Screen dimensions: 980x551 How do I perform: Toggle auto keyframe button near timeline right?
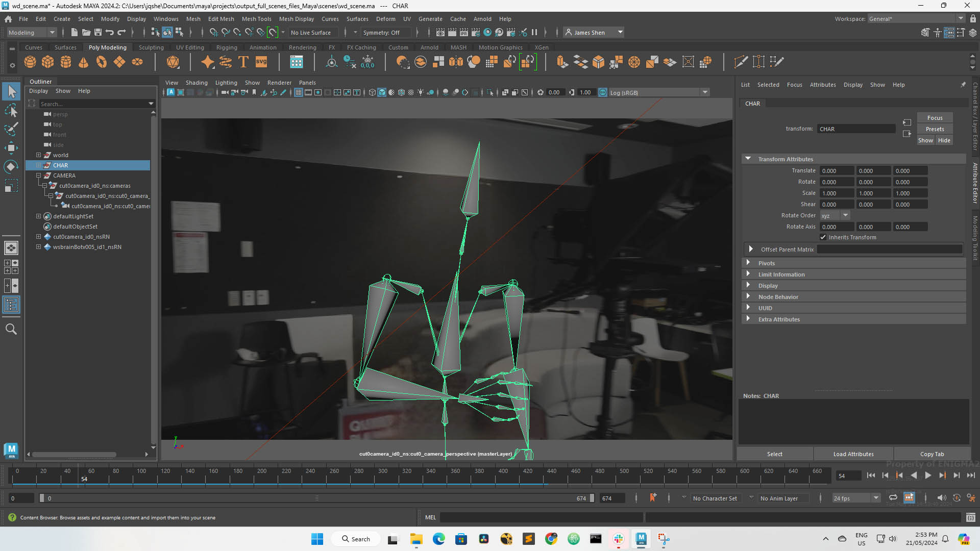[x=956, y=498]
